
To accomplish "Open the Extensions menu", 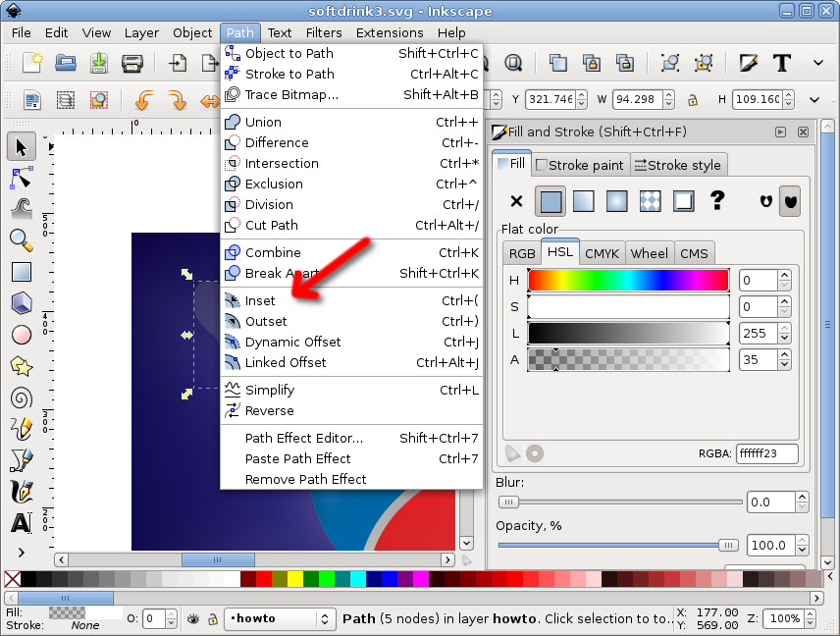I will pos(390,33).
